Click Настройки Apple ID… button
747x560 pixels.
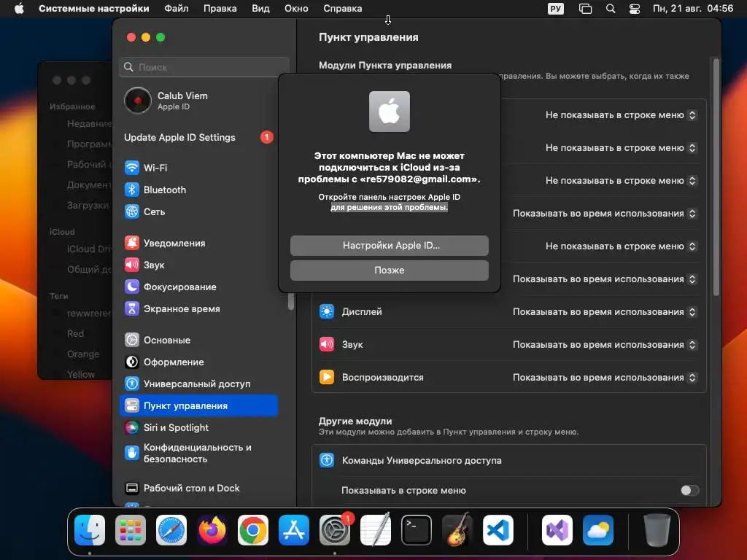point(390,246)
